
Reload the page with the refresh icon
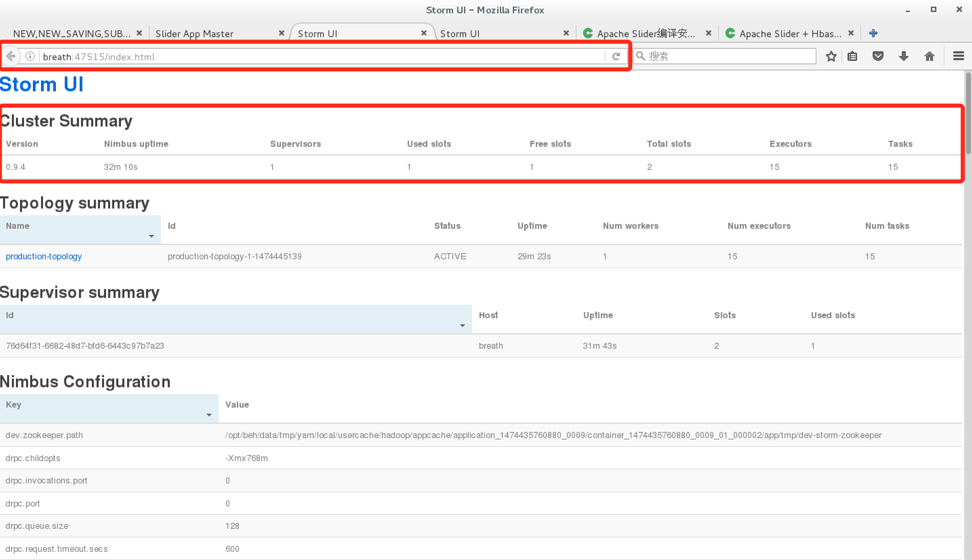tap(616, 57)
